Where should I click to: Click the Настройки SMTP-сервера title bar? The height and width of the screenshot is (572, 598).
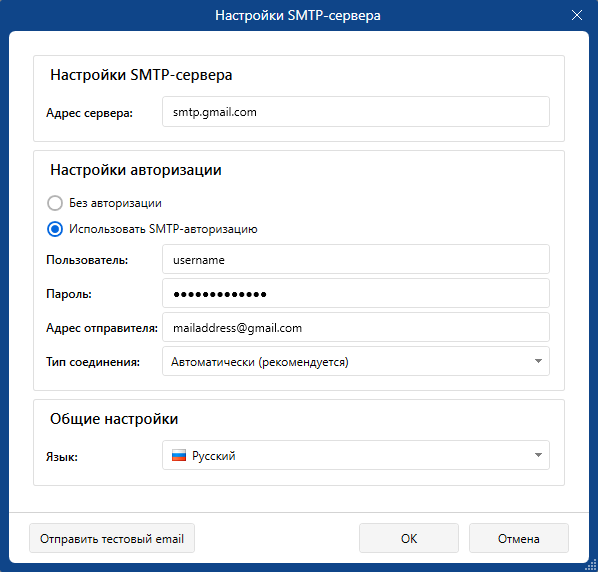(x=297, y=15)
